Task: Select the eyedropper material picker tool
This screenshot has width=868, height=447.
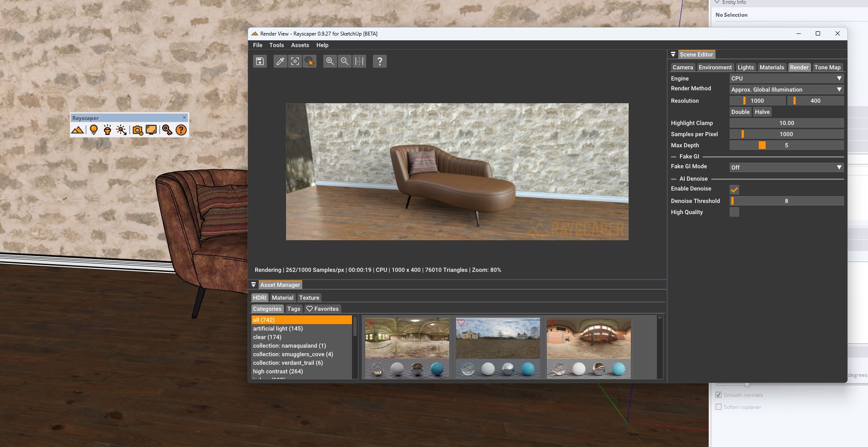Action: [x=280, y=61]
